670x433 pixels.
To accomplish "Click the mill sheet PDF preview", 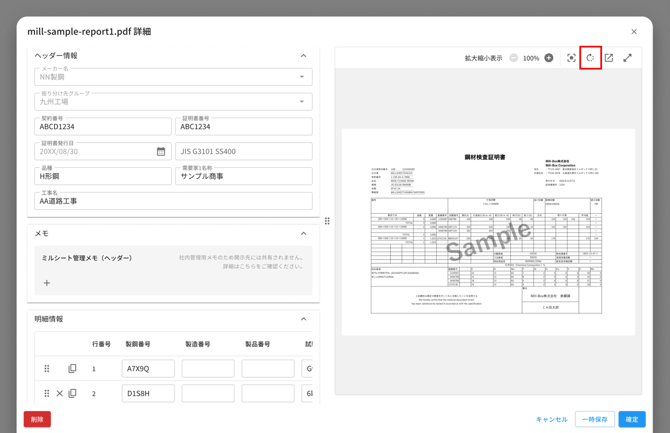I will click(488, 232).
